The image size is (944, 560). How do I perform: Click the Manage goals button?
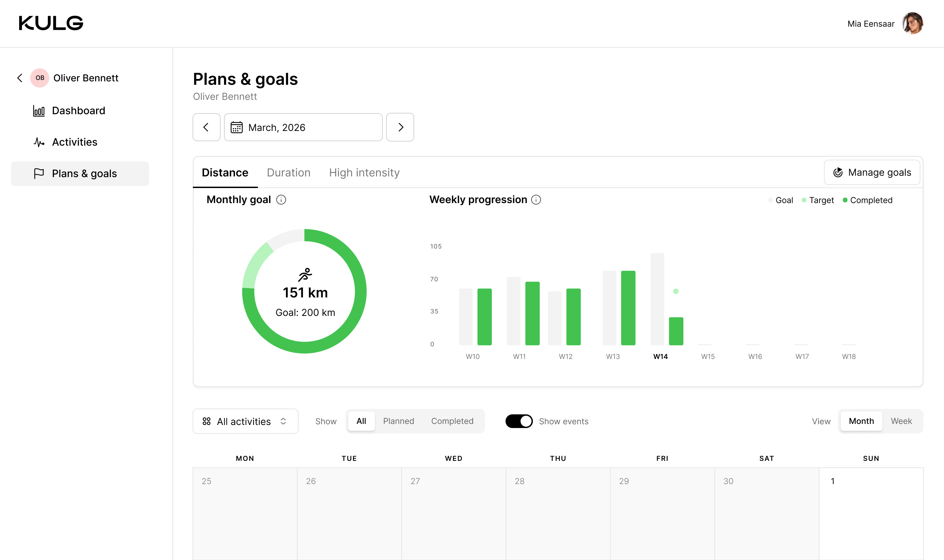click(x=871, y=172)
